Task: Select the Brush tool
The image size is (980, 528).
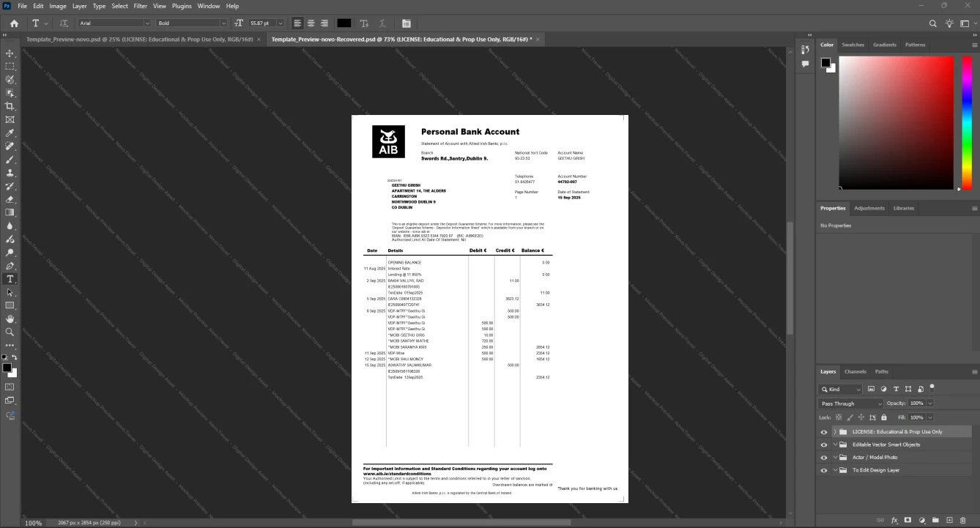Action: coord(10,160)
